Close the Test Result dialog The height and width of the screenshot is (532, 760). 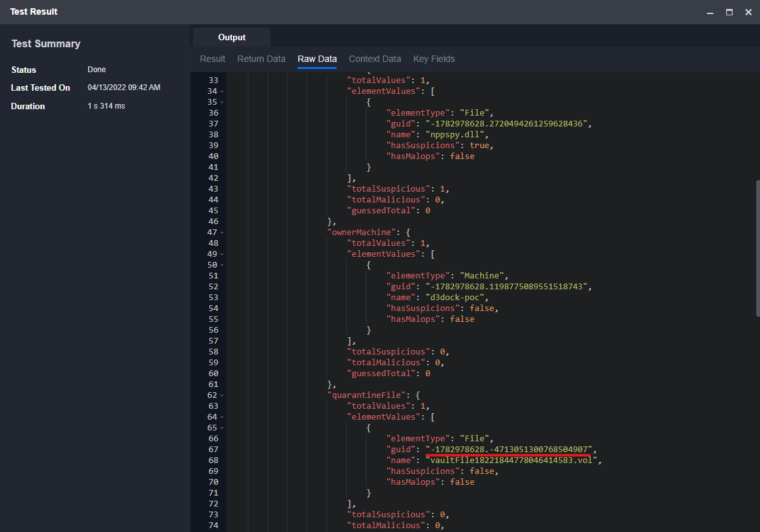click(748, 12)
